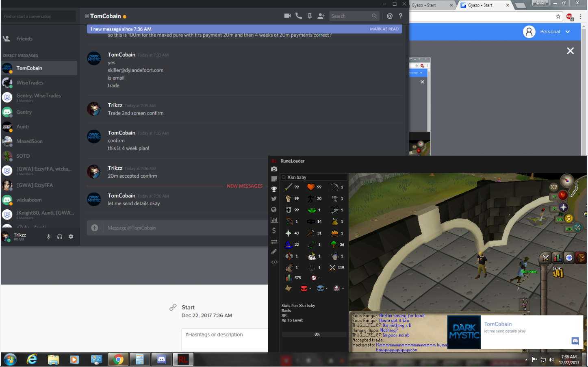588x367 pixels.
Task: Open RuneLoader Twitter feed panel
Action: pyautogui.click(x=274, y=199)
